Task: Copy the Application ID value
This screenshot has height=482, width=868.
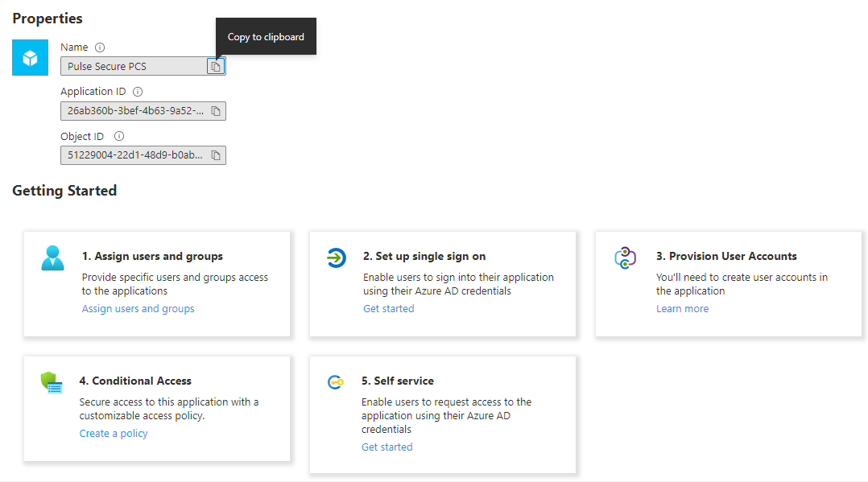Action: [216, 111]
